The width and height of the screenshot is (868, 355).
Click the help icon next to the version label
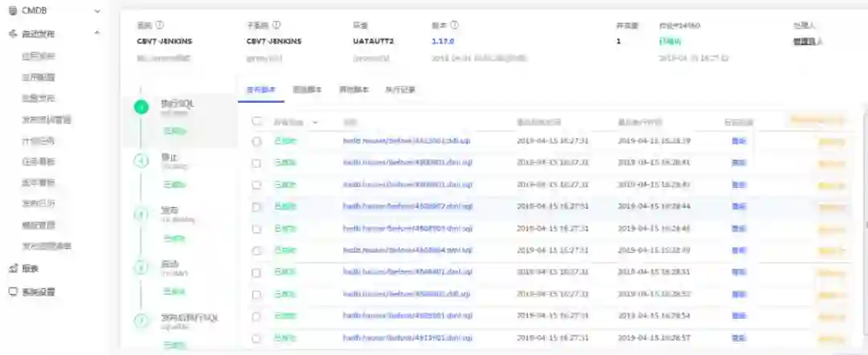coord(455,25)
